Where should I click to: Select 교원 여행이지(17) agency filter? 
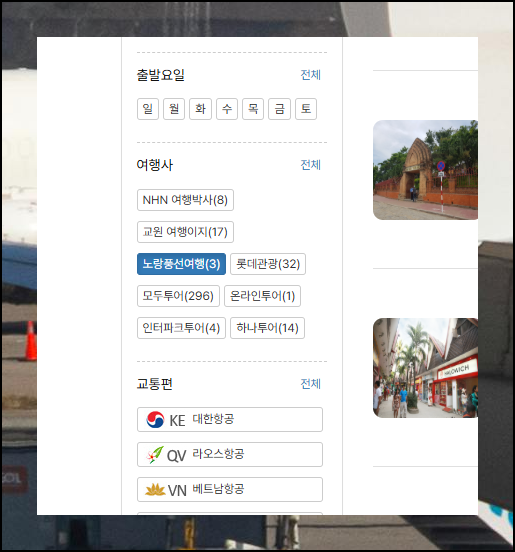(x=185, y=232)
